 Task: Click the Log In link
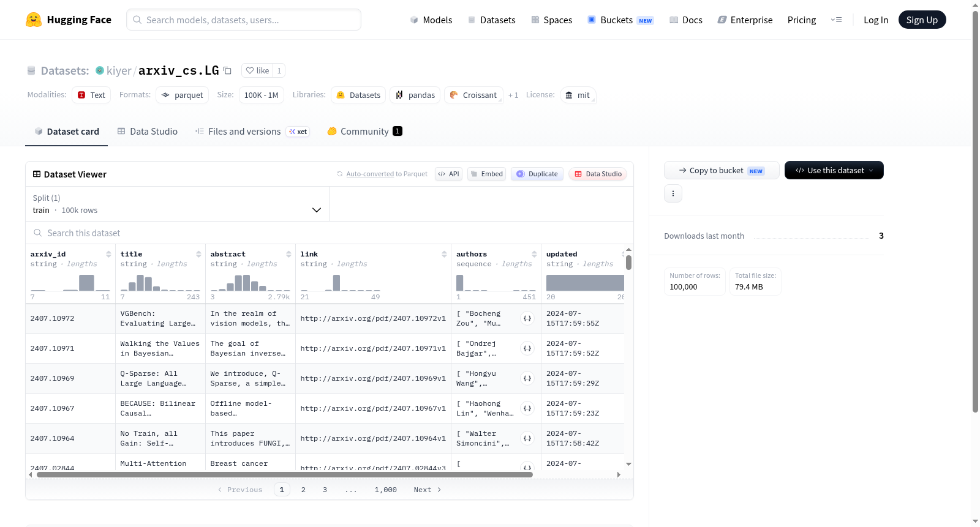(876, 20)
